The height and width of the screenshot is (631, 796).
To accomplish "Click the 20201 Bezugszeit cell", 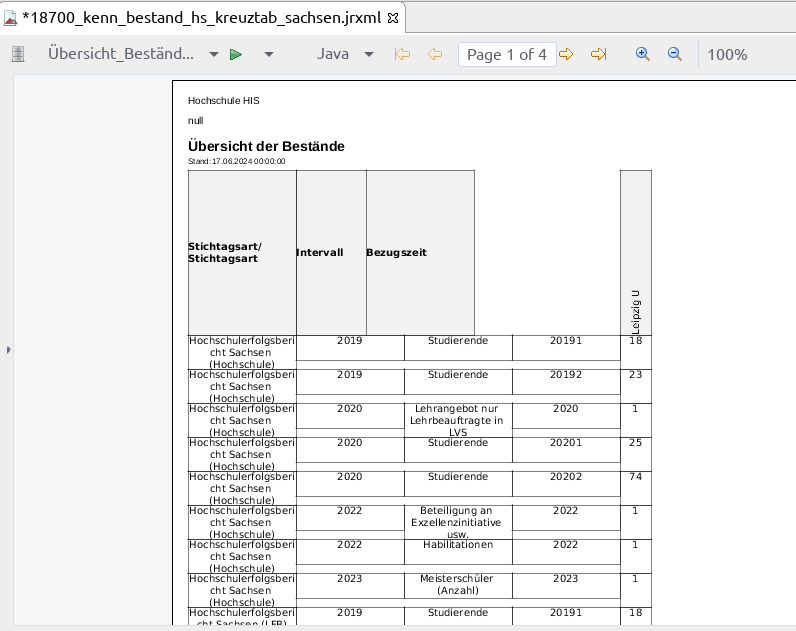I will point(566,450).
